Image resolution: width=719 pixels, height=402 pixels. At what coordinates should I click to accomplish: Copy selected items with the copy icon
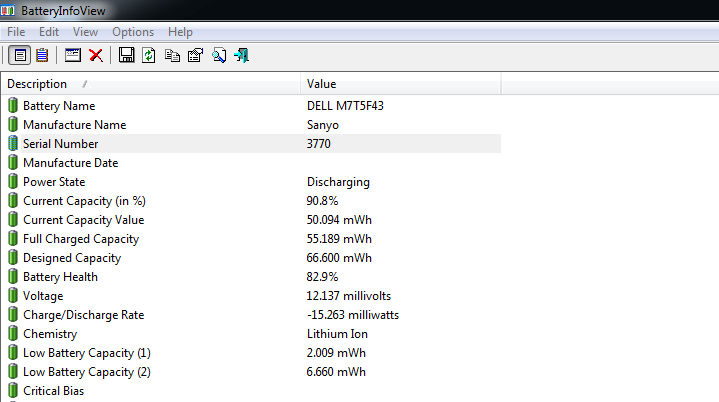click(172, 55)
